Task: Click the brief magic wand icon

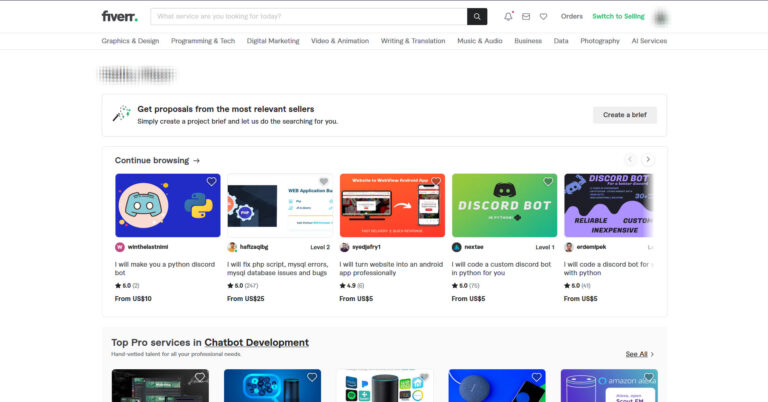Action: click(x=121, y=114)
